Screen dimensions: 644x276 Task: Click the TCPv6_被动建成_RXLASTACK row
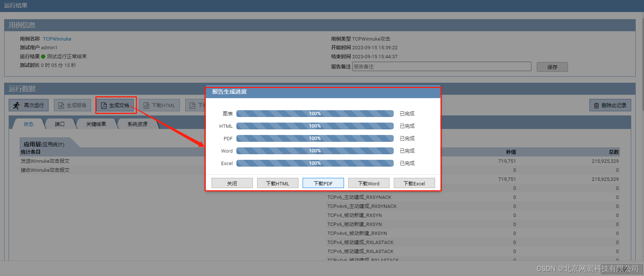click(473, 251)
